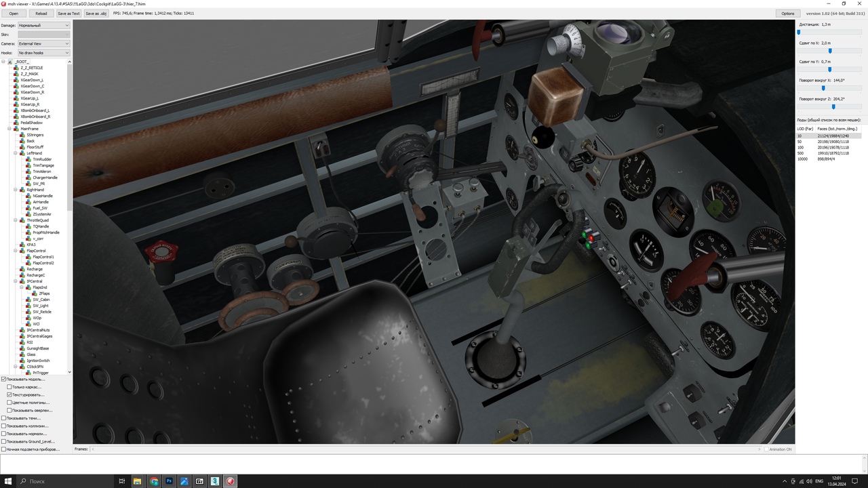
Task: Collapse the LeftHand tree node
Action: (16, 153)
